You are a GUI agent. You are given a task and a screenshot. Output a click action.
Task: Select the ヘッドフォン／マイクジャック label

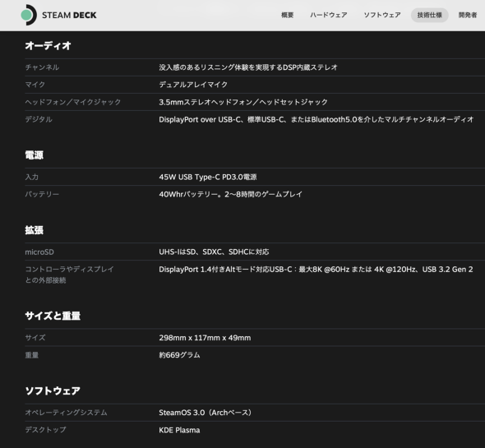click(x=72, y=102)
